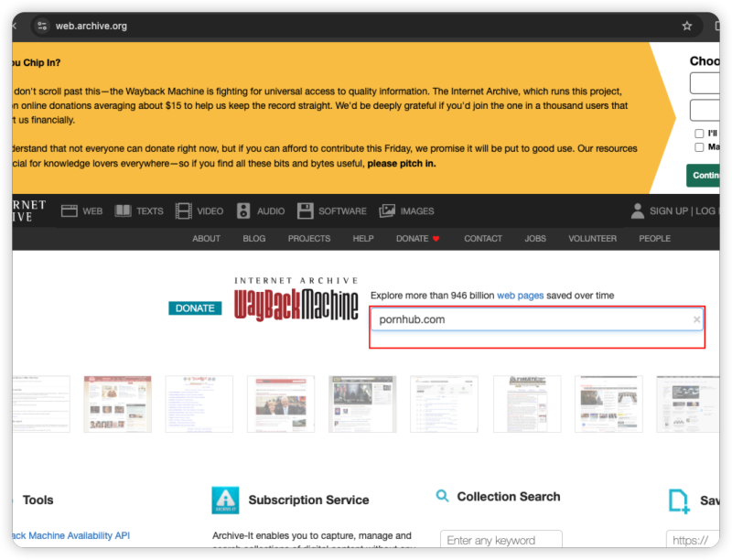Click SIGN UP link

669,211
